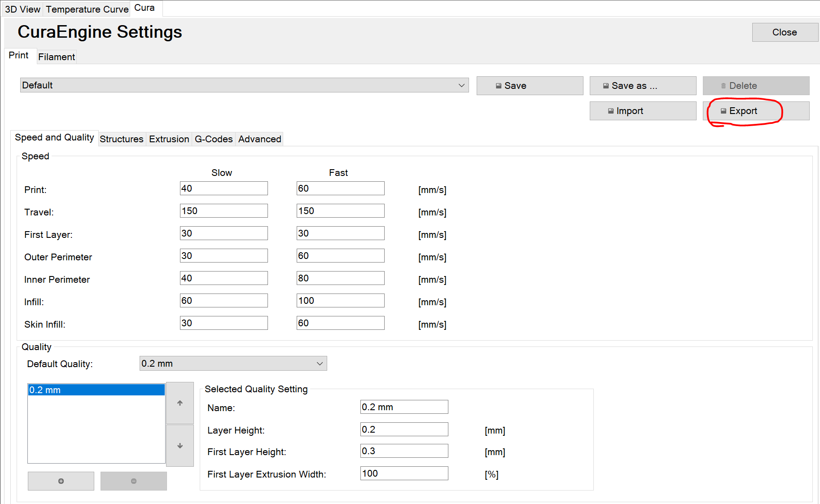Click the fast Print speed field
The image size is (820, 504).
(341, 188)
